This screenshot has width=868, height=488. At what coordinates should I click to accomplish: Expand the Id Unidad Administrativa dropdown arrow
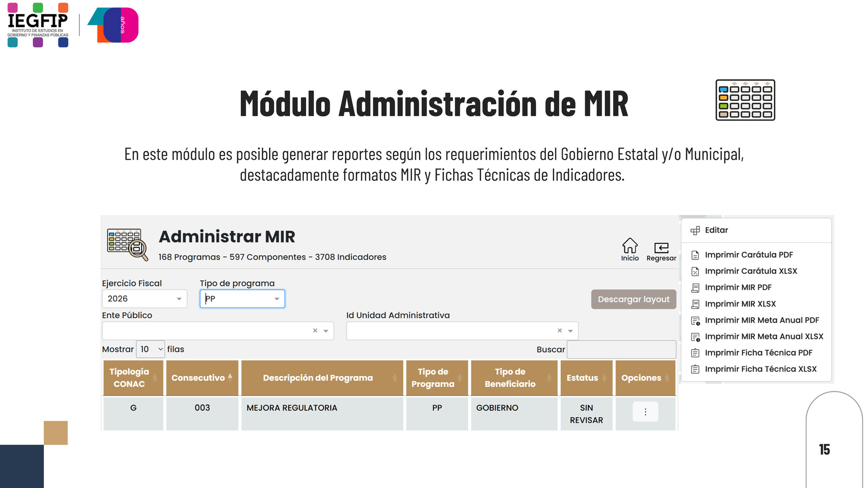point(570,331)
